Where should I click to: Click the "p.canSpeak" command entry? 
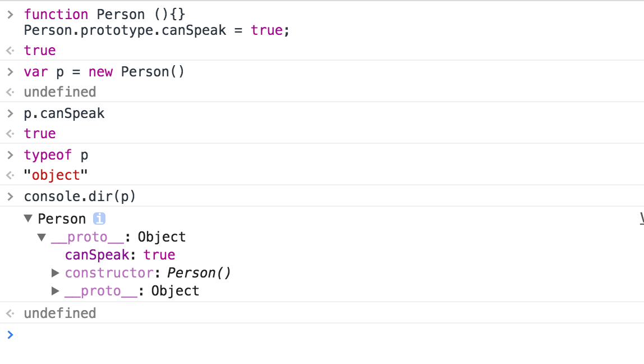[x=64, y=113]
